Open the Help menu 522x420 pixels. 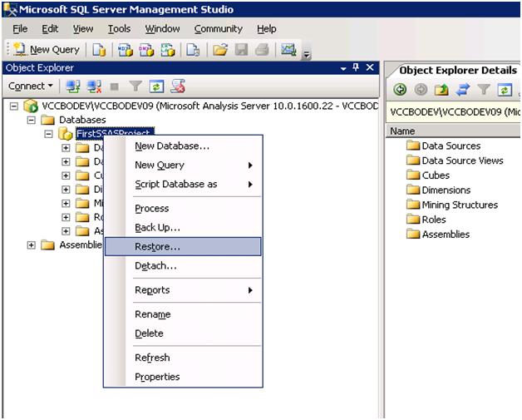pos(266,29)
